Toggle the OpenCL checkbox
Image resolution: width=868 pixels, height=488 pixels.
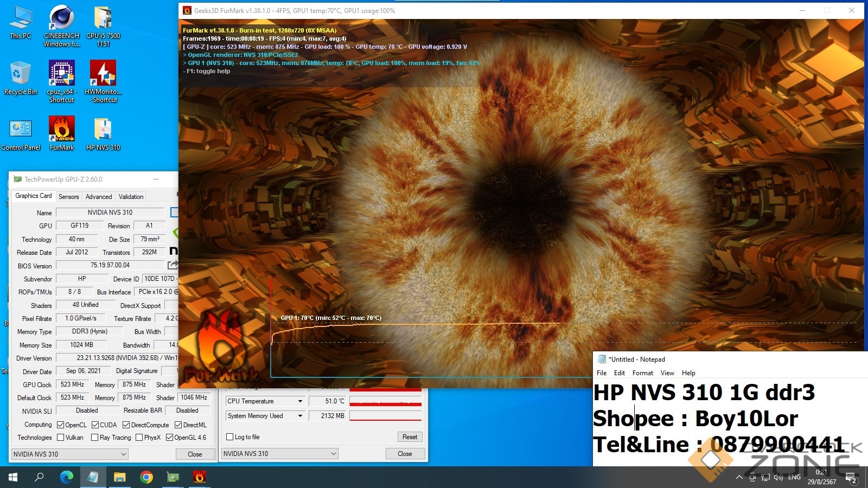coord(61,425)
